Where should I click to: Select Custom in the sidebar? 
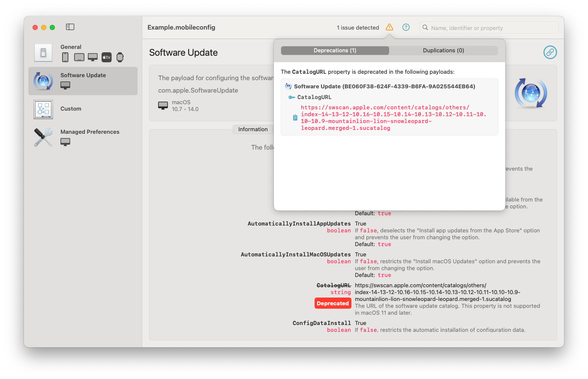point(83,109)
